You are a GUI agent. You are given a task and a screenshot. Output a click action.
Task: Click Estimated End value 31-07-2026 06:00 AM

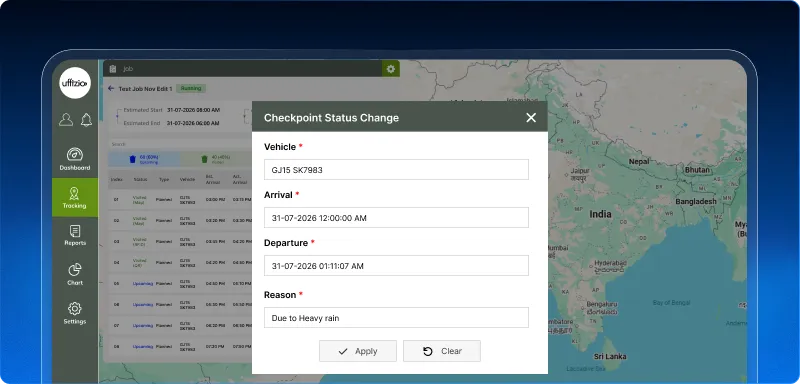point(193,123)
